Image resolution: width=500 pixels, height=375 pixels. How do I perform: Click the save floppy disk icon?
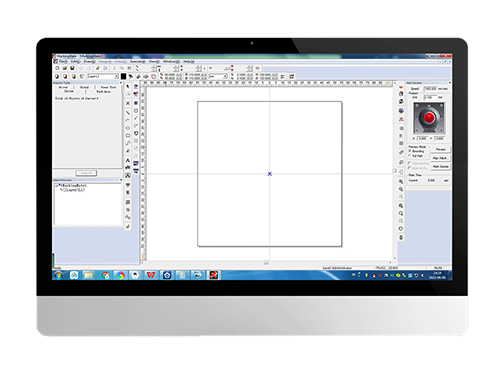click(x=72, y=68)
